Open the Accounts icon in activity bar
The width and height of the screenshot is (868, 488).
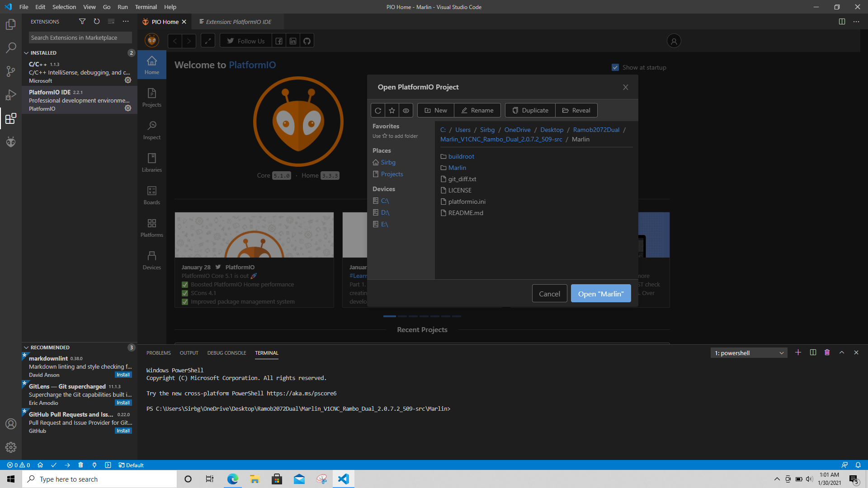pos(11,424)
